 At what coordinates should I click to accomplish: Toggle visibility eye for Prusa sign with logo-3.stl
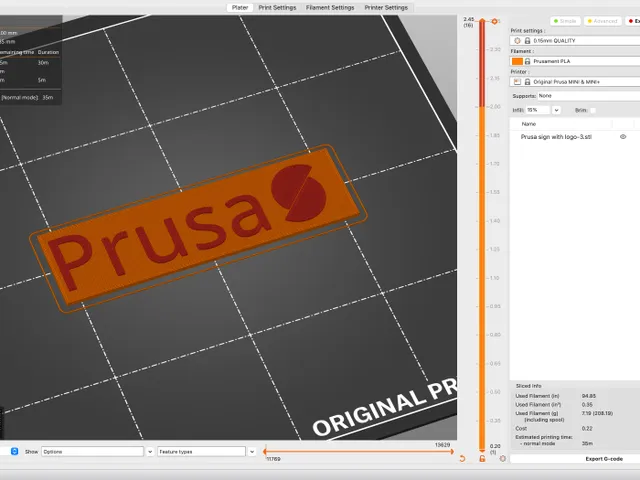623,137
